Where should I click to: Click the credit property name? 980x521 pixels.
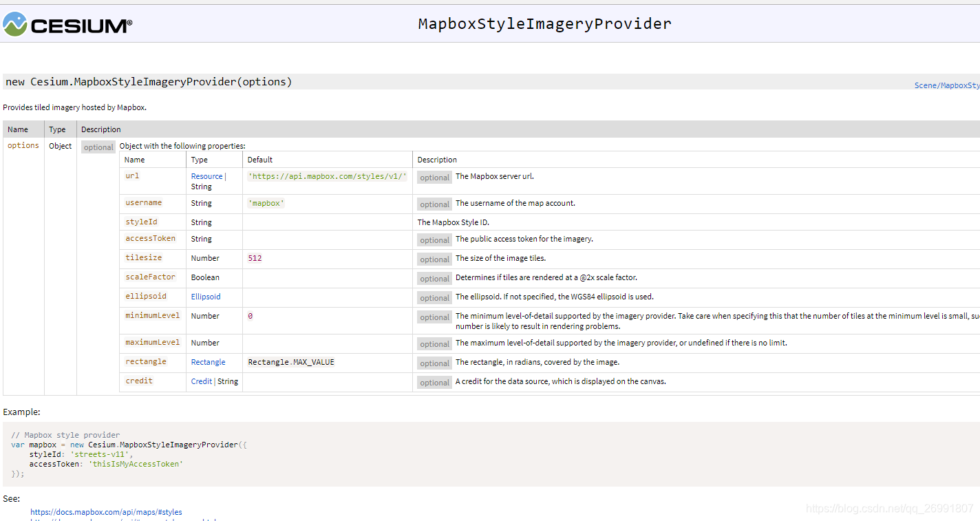click(139, 381)
